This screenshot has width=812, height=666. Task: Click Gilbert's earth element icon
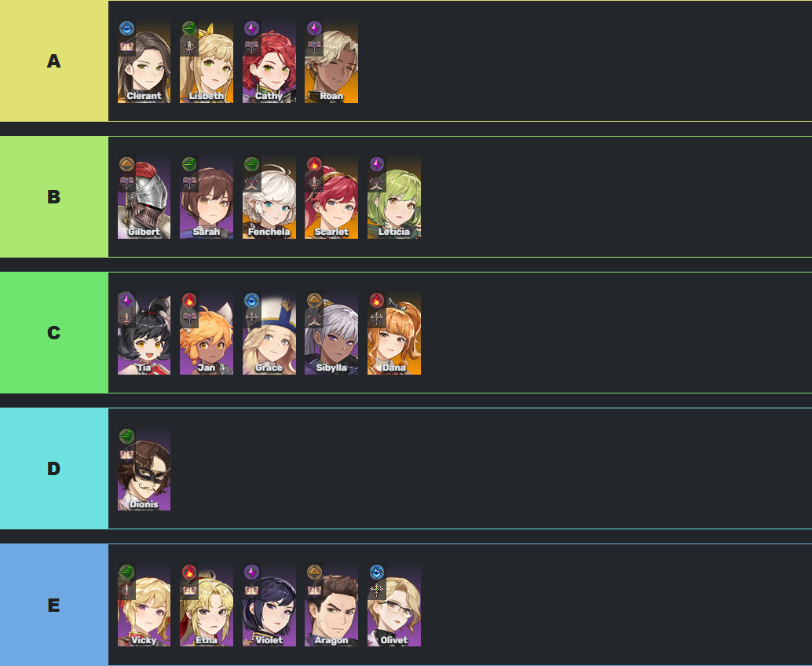127,164
